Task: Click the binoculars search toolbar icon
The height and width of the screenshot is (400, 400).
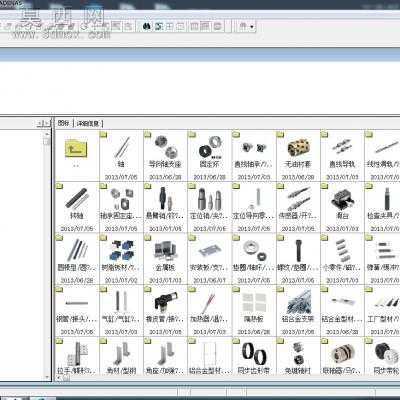Action: coord(147,26)
